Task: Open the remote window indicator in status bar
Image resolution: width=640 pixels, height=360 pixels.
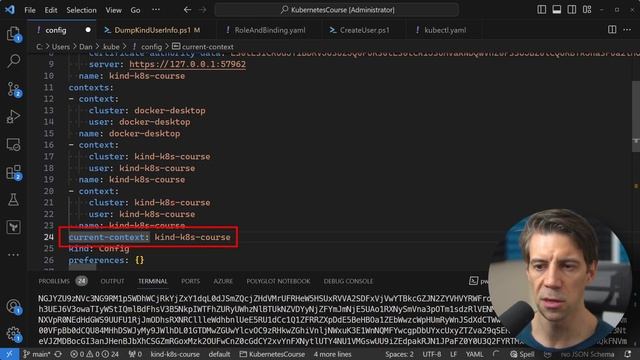Action: 9,354
